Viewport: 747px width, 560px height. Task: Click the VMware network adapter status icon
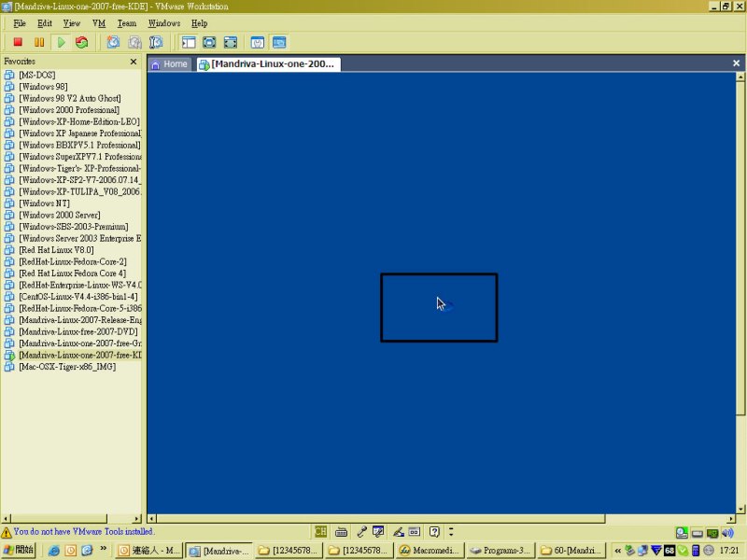712,533
